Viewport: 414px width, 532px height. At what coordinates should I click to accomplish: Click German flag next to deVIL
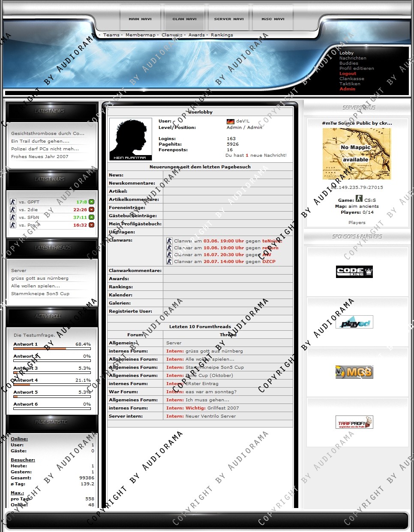(x=231, y=121)
